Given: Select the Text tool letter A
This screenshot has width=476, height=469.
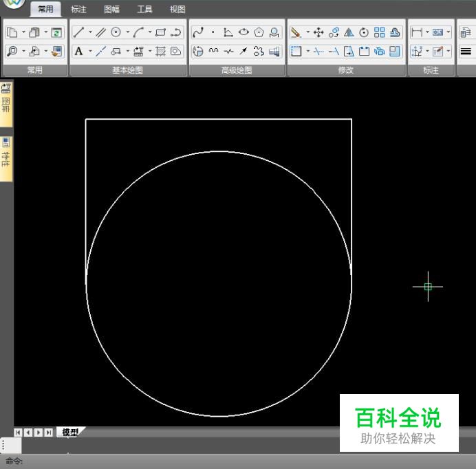Looking at the screenshot, I should coord(78,51).
